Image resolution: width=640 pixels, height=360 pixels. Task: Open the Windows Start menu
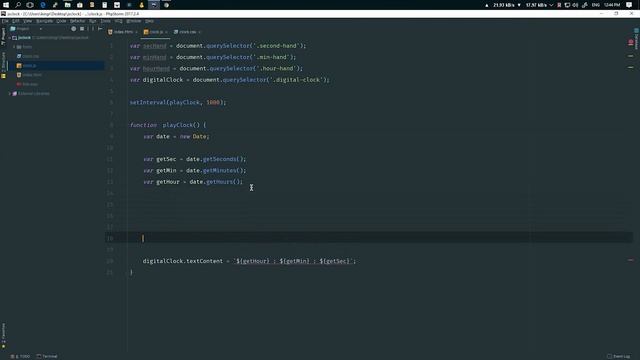point(6,5)
